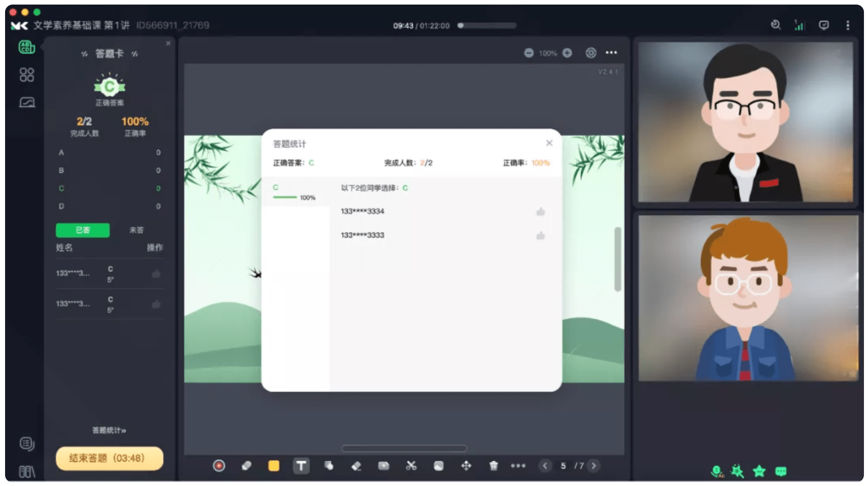Open more whiteboard tools ellipsis

tap(518, 466)
